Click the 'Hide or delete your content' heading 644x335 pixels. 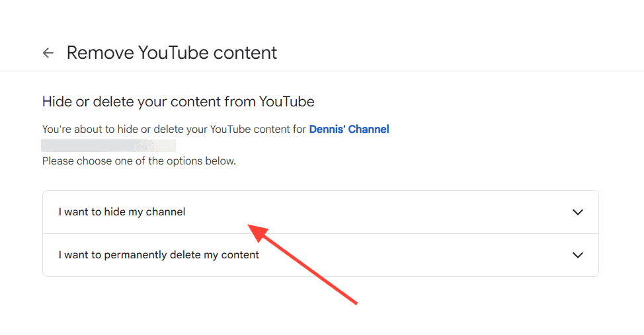pos(179,101)
